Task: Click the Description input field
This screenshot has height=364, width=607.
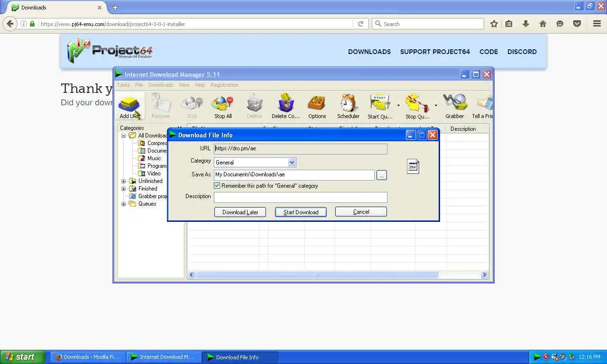Action: click(x=300, y=197)
